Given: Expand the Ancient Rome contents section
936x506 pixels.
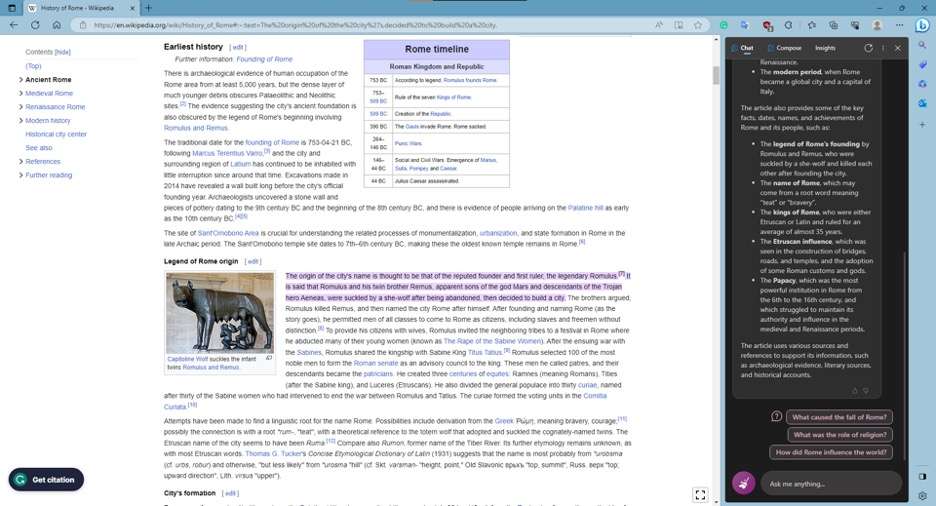Looking at the screenshot, I should pos(21,79).
